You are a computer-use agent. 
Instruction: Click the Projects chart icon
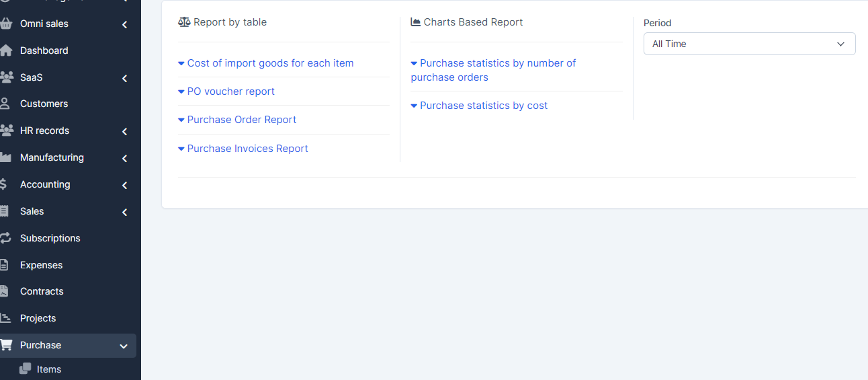[5, 318]
